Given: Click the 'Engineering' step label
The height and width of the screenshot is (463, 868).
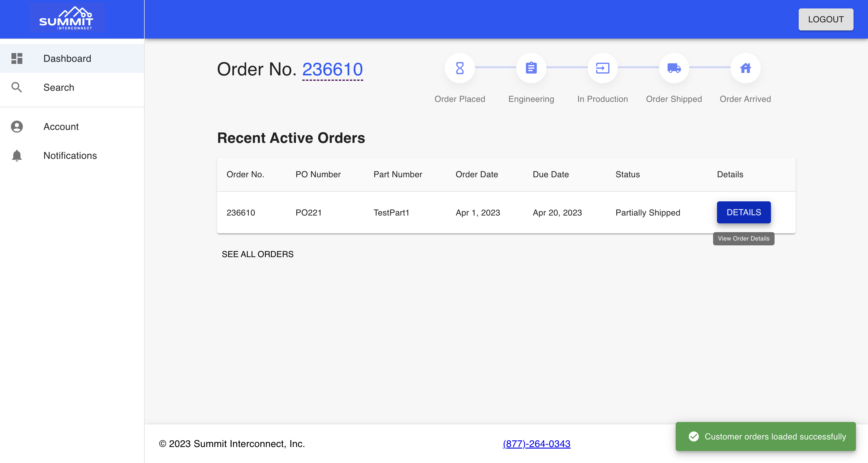Looking at the screenshot, I should tap(531, 99).
